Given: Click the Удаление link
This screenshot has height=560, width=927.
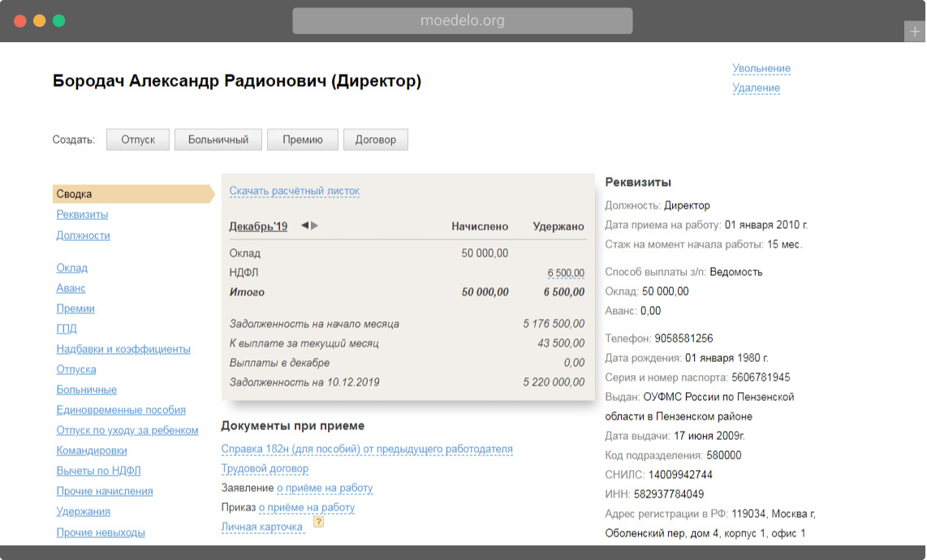Looking at the screenshot, I should point(756,88).
